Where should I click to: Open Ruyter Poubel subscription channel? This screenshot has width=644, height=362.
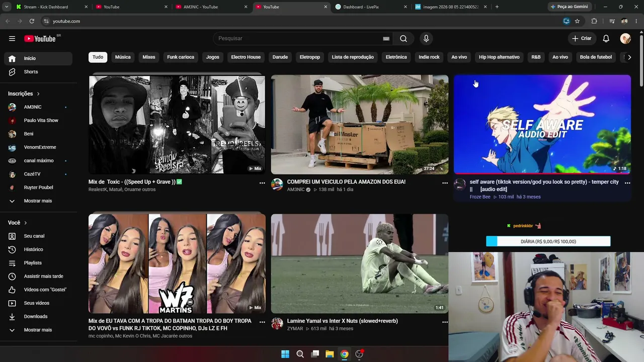(38, 188)
